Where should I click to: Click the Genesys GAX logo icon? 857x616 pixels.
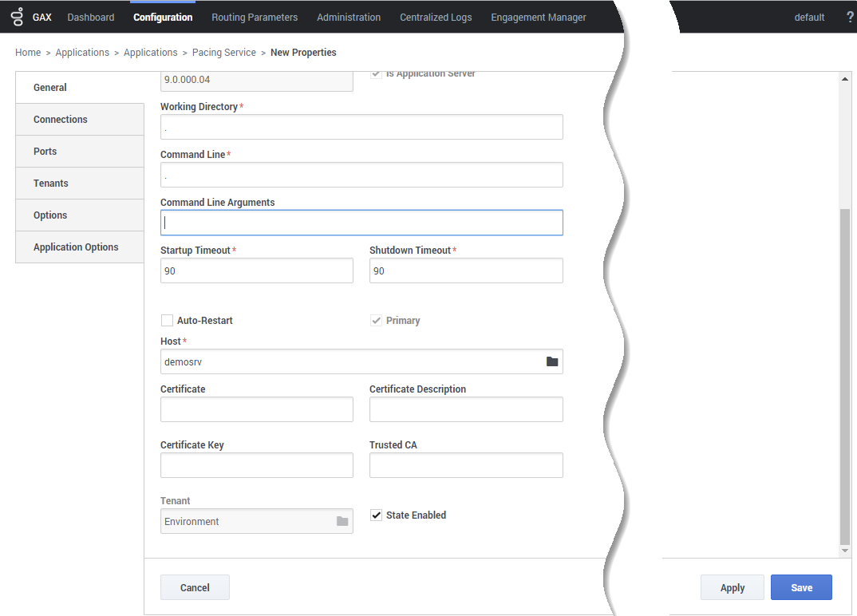click(x=18, y=17)
